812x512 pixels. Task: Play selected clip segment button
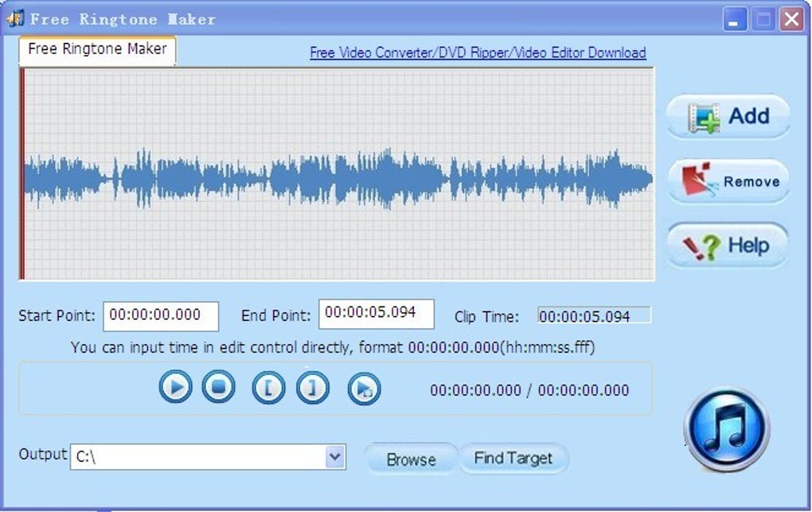point(364,389)
